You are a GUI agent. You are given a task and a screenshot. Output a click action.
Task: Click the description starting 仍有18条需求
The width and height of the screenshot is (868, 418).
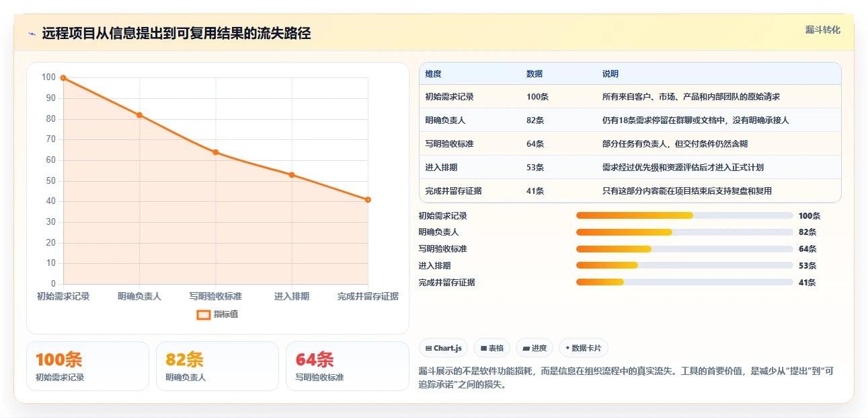click(x=696, y=120)
